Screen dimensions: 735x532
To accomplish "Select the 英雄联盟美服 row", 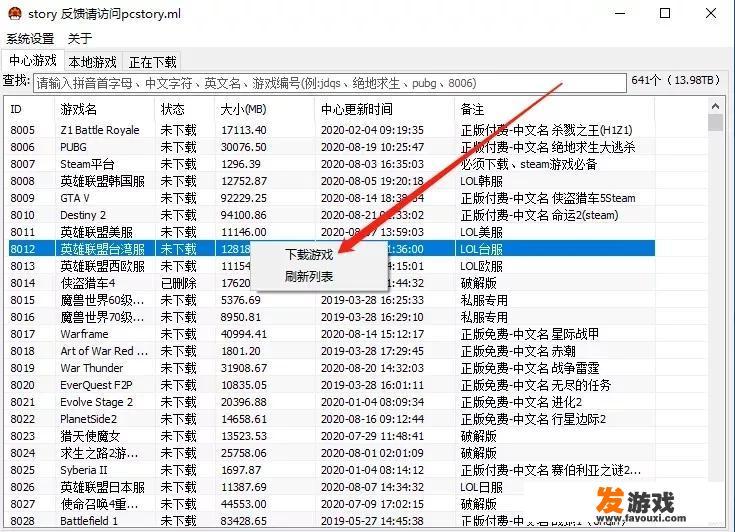I will (331, 232).
